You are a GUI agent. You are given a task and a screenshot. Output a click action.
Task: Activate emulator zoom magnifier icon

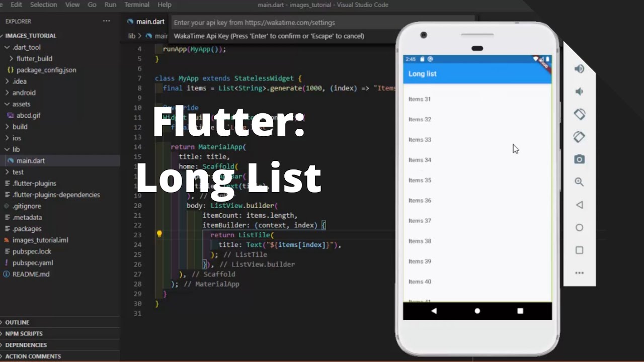[x=579, y=182]
